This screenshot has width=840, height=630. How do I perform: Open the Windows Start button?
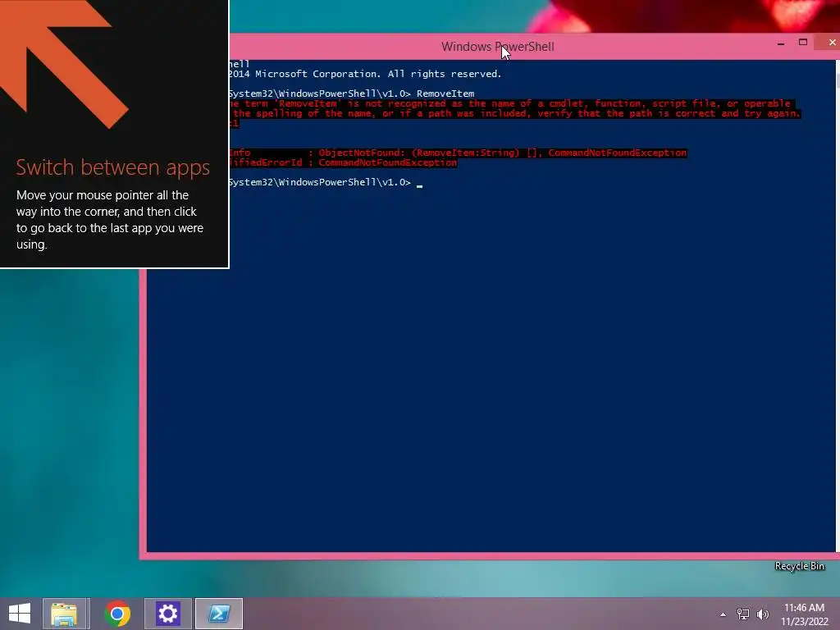point(20,614)
